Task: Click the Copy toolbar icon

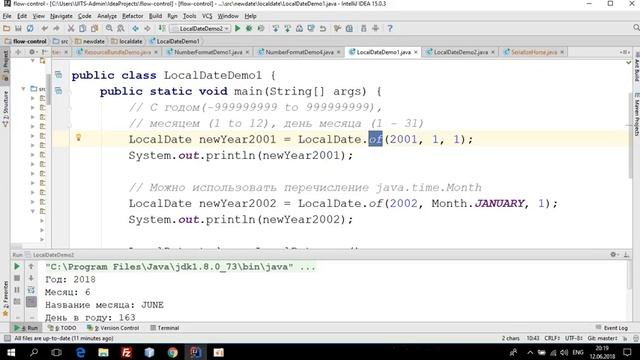Action: 82,29
